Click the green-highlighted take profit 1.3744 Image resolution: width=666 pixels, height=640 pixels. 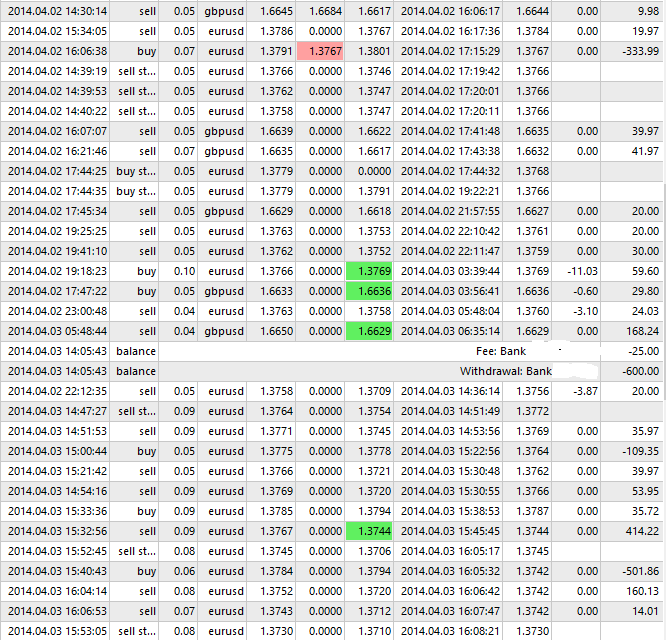(369, 531)
